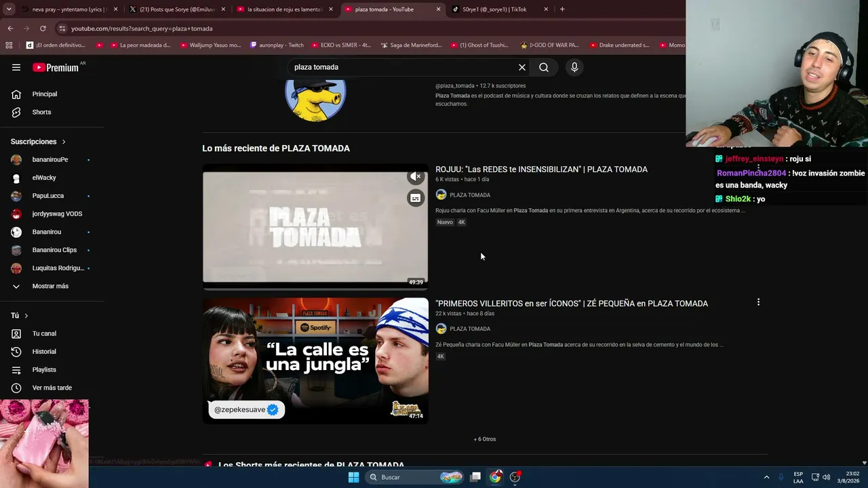Open the channel icon under ZÉ PEQUEÑA video
The height and width of the screenshot is (488, 868).
click(x=441, y=329)
